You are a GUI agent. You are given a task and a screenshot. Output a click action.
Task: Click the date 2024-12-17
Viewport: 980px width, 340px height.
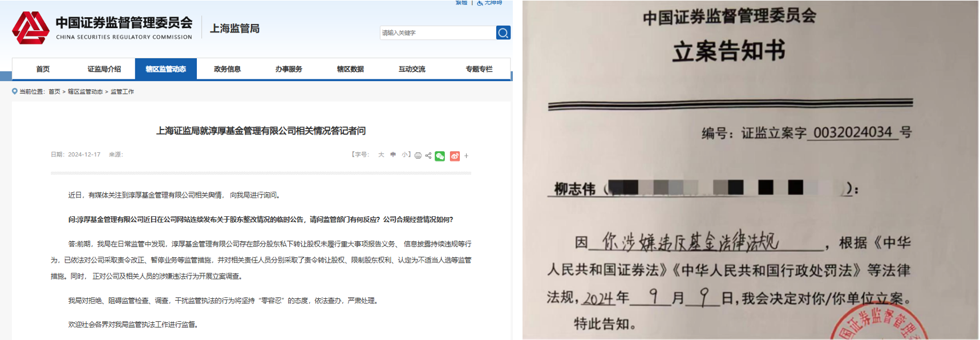(x=84, y=155)
